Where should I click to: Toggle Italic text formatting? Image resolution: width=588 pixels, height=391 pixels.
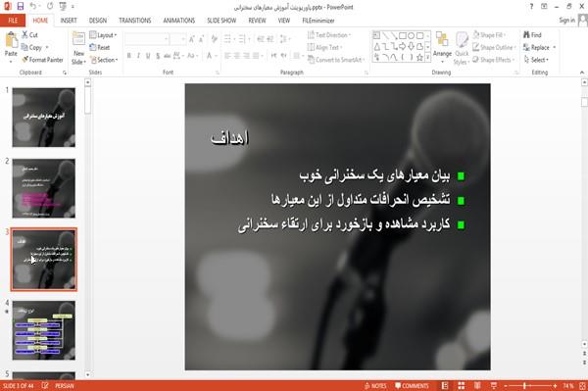(x=138, y=56)
